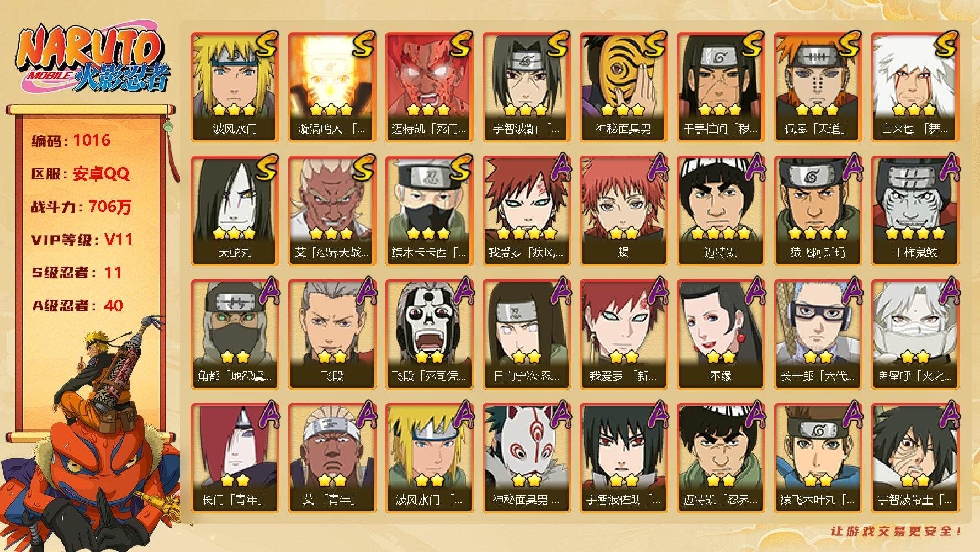Open the 长门「青年」 ninja card
Image resolution: width=980 pixels, height=552 pixels.
click(x=235, y=458)
